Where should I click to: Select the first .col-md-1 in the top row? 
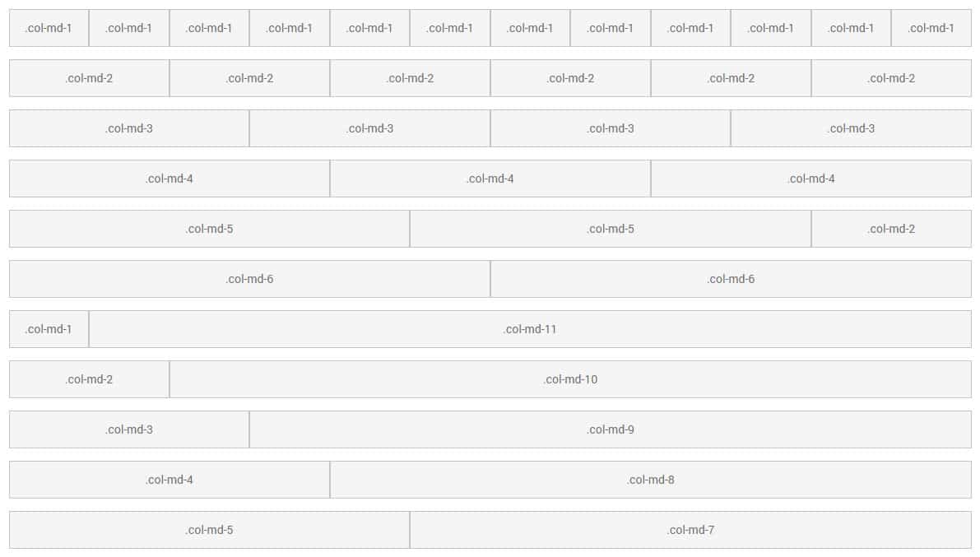pyautogui.click(x=49, y=28)
